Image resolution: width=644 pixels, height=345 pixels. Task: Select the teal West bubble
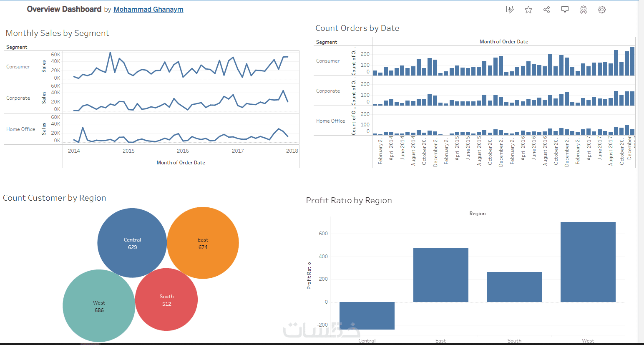[99, 306]
